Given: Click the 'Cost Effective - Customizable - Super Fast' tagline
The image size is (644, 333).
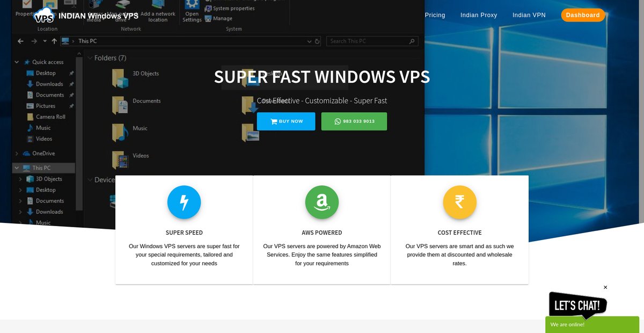Looking at the screenshot, I should point(322,100).
